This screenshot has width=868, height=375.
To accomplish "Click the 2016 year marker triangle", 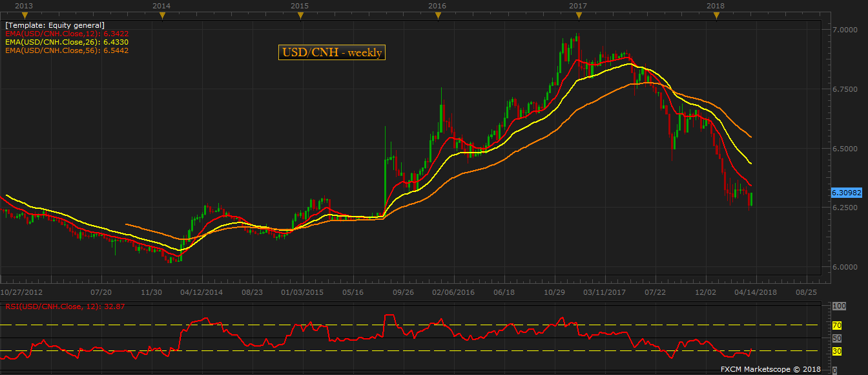I will click(x=437, y=15).
